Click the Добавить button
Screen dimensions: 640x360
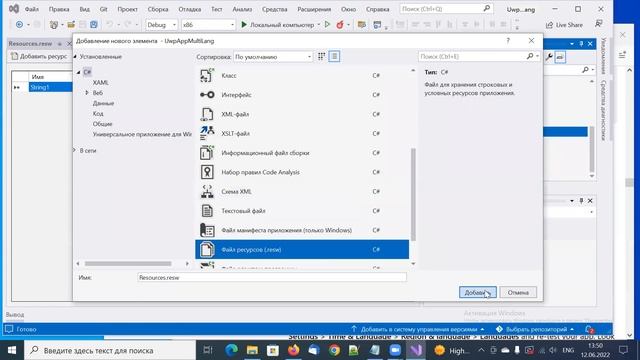point(478,293)
